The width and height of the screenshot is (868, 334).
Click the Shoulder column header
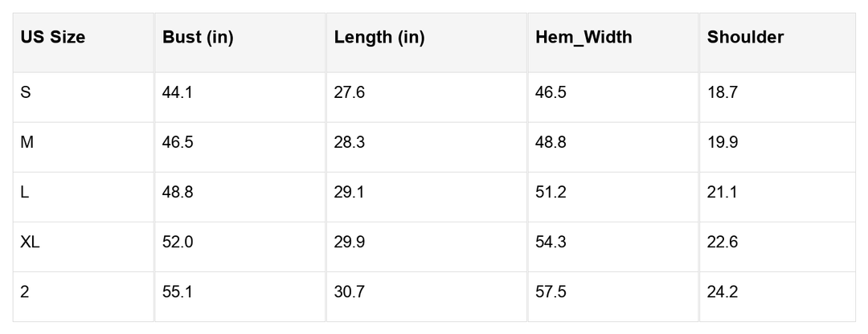[745, 37]
